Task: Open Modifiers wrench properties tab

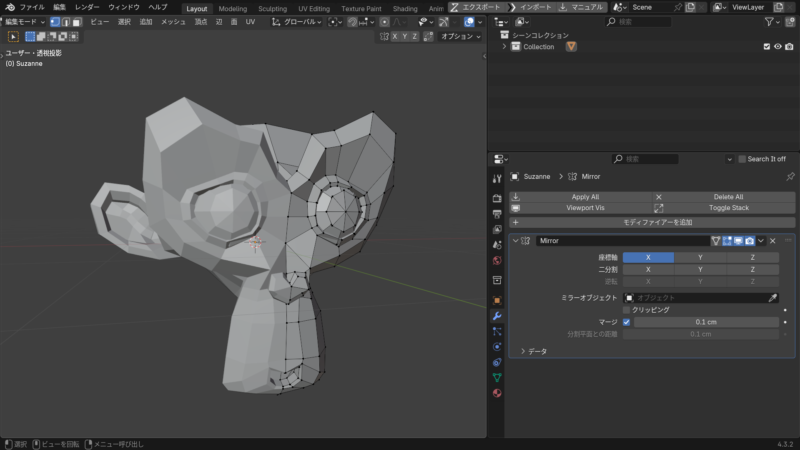Action: pyautogui.click(x=497, y=316)
